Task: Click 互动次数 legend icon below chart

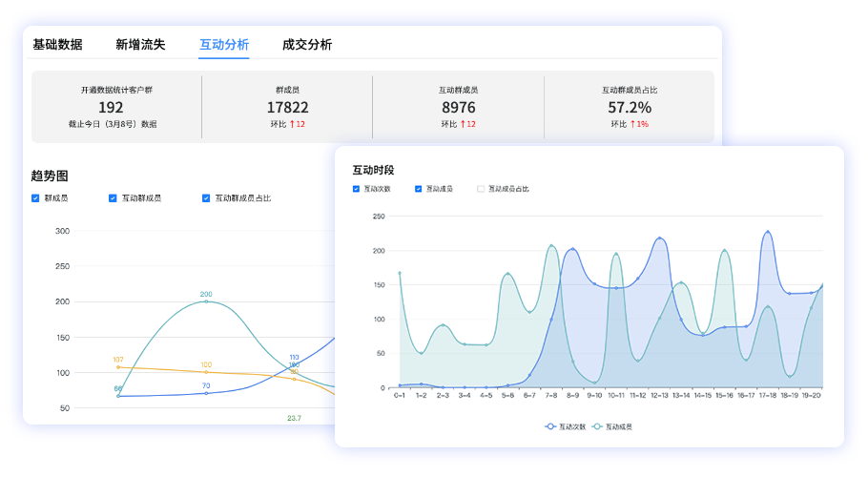Action: coord(550,426)
